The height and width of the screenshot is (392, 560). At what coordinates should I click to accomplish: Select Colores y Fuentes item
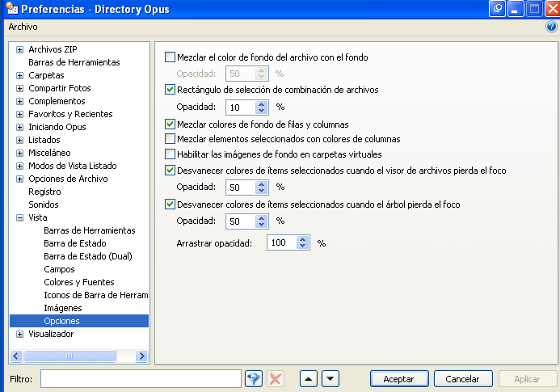coord(79,282)
